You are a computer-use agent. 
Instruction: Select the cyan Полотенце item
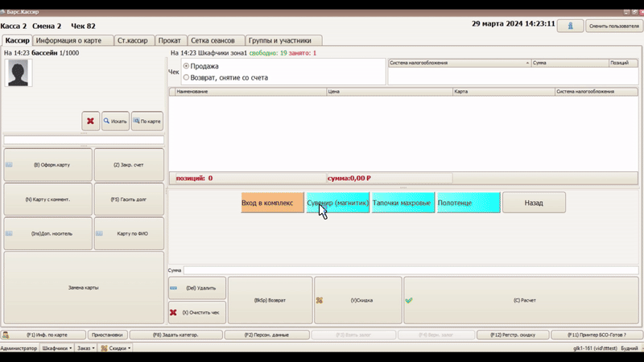(x=469, y=203)
